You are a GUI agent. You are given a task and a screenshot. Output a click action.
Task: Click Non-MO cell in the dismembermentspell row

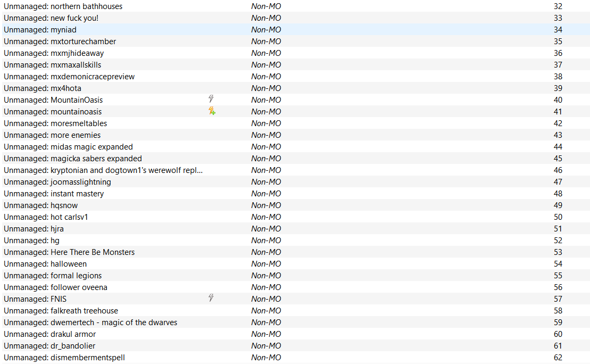(x=266, y=357)
